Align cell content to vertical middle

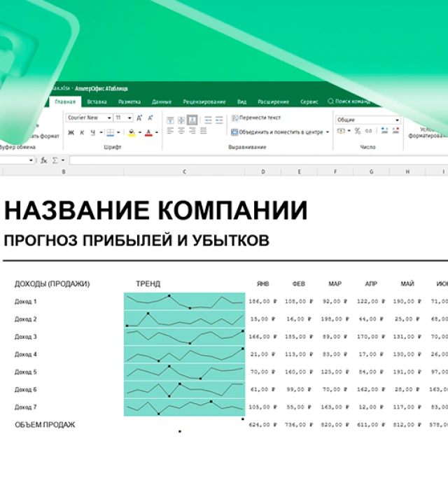click(181, 120)
